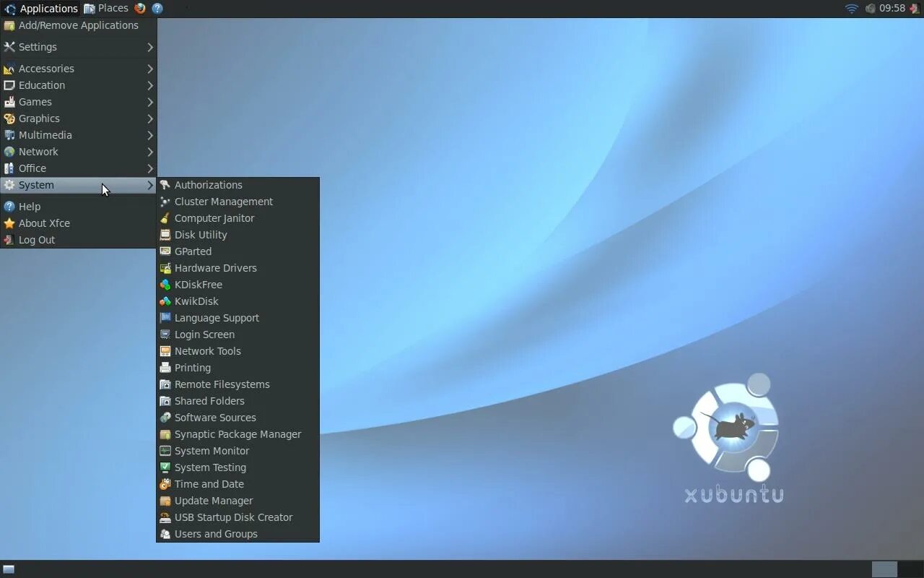The width and height of the screenshot is (924, 578).
Task: Click the Authorizations key icon
Action: point(165,185)
